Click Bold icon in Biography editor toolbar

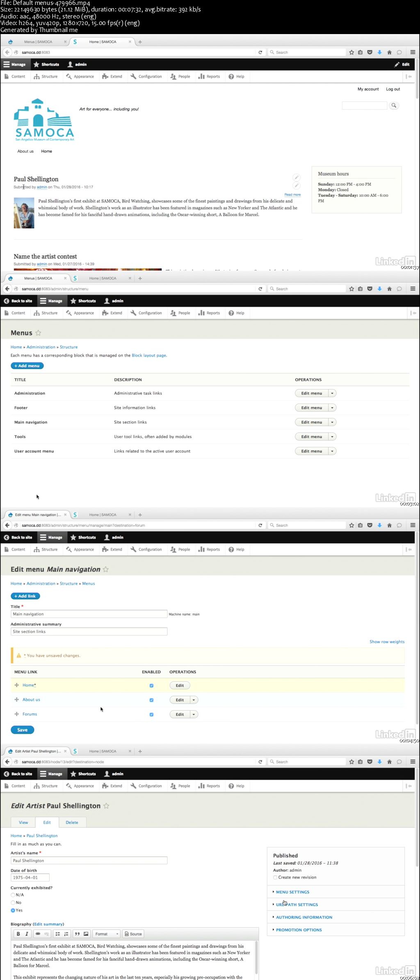[18, 934]
